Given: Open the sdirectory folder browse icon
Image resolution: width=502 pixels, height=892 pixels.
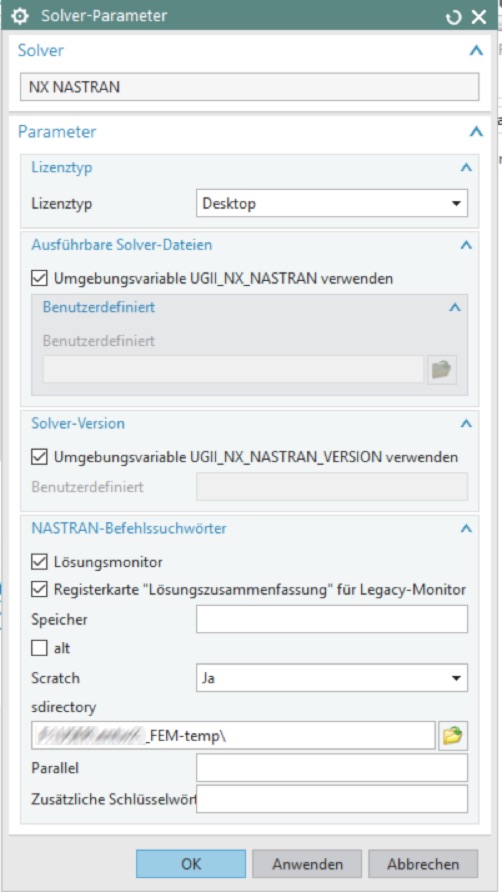Looking at the screenshot, I should point(453,736).
